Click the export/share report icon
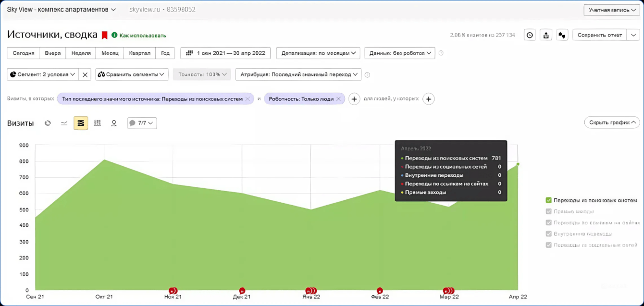 (546, 35)
